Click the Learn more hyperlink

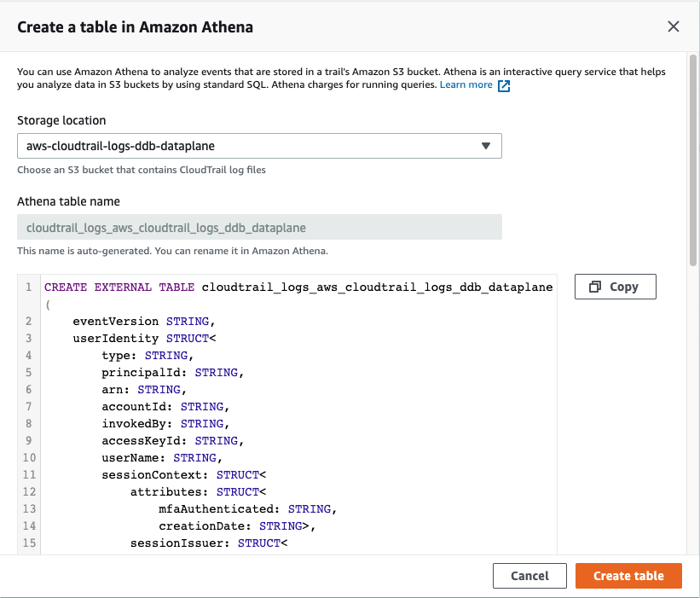tap(466, 84)
